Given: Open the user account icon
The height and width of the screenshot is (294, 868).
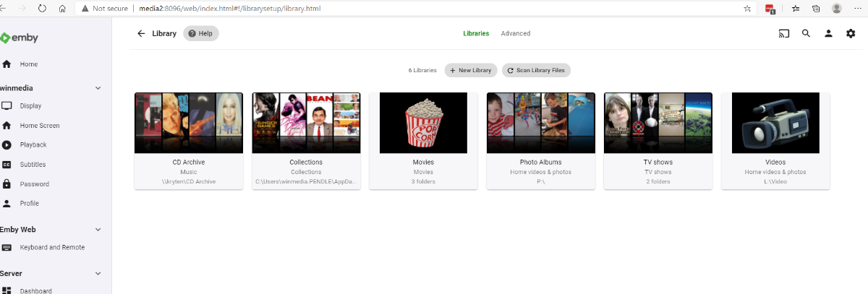Looking at the screenshot, I should point(829,33).
